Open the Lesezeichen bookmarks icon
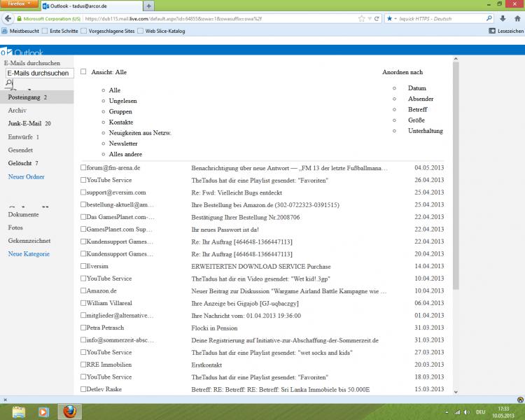Screen dimensions: 525x420 pos(492,31)
